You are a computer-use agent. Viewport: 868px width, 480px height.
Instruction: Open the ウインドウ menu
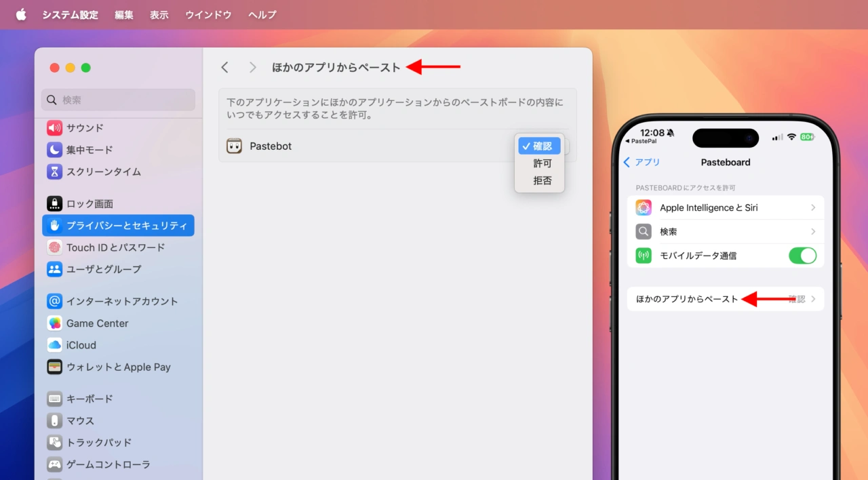coord(208,15)
